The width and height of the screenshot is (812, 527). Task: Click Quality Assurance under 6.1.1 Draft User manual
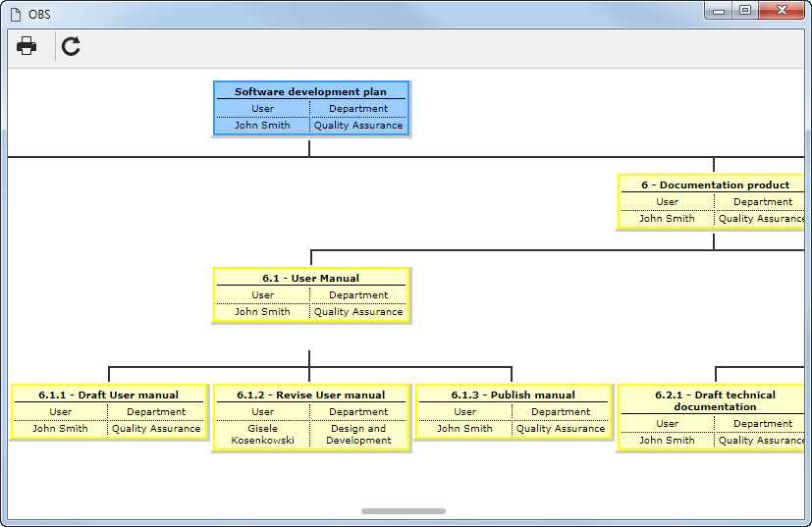pyautogui.click(x=156, y=429)
